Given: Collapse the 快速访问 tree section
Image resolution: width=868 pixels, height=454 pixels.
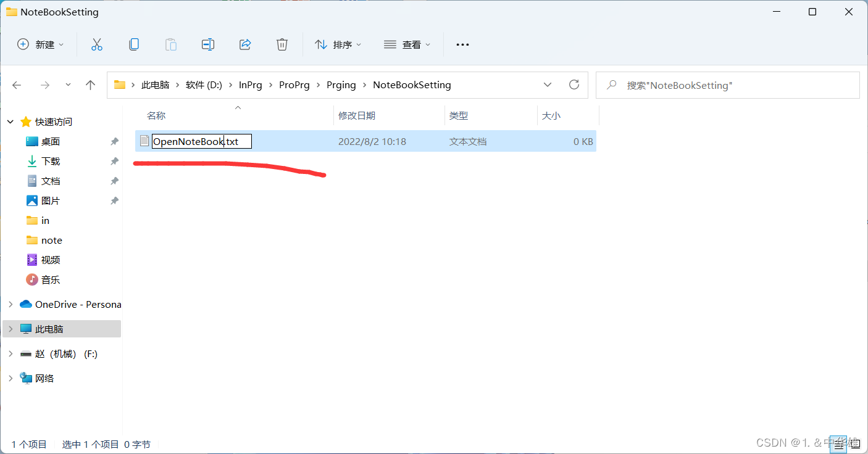Looking at the screenshot, I should pos(10,122).
